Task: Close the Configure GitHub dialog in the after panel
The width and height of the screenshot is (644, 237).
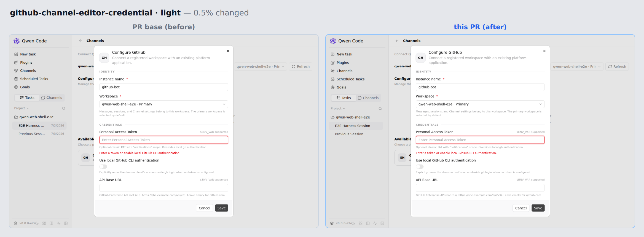Action: pyautogui.click(x=544, y=51)
